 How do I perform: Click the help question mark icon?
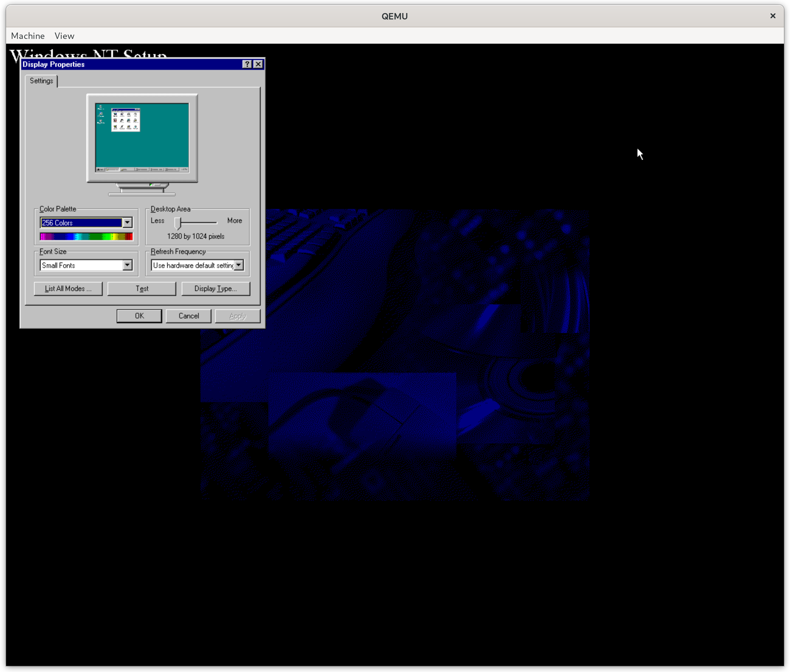(x=247, y=64)
